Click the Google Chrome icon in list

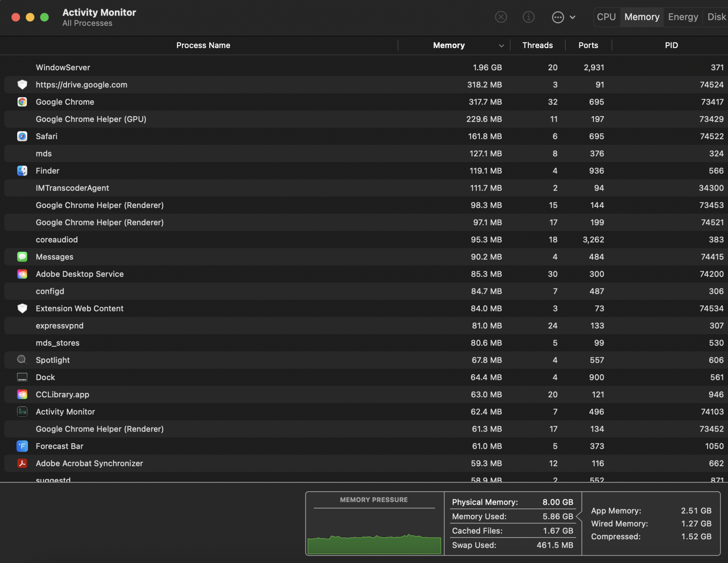pyautogui.click(x=22, y=102)
